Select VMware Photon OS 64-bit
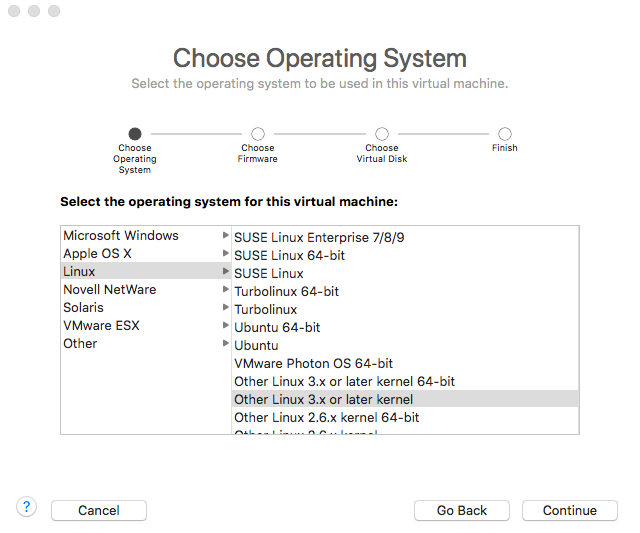 pos(313,363)
